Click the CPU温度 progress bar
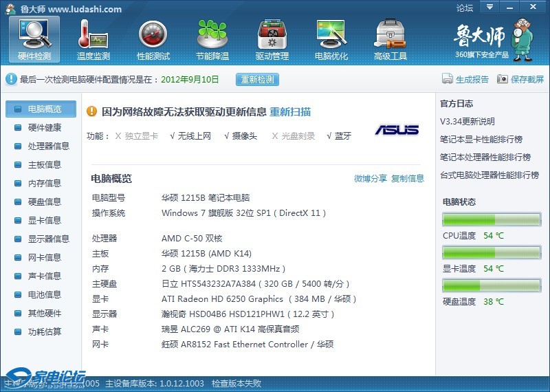 point(492,219)
